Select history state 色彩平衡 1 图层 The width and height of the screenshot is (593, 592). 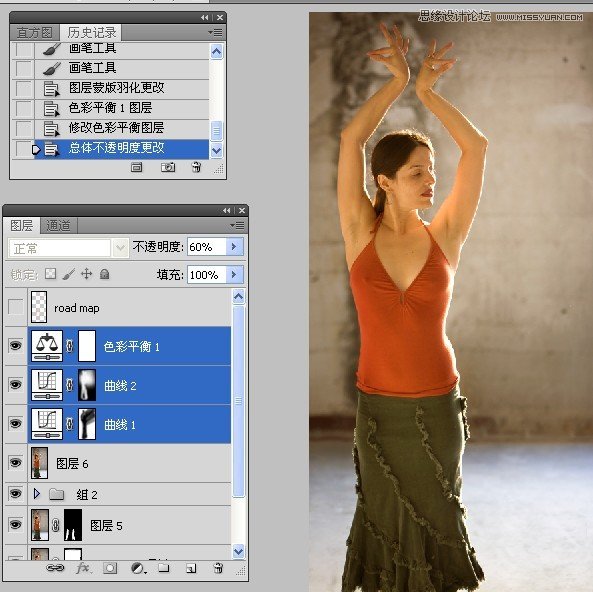121,108
